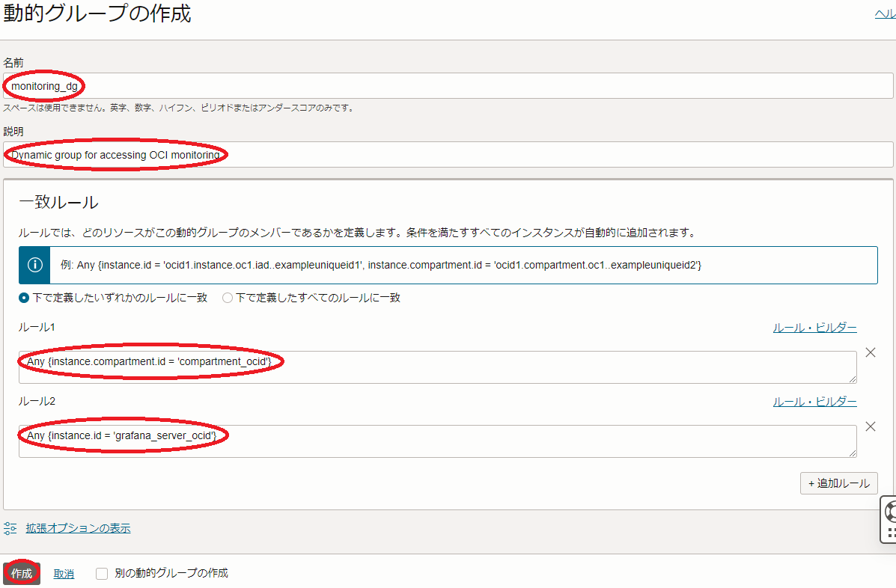Open the ルール・ビルダー link for ルール1
Image resolution: width=896 pixels, height=588 pixels.
814,328
